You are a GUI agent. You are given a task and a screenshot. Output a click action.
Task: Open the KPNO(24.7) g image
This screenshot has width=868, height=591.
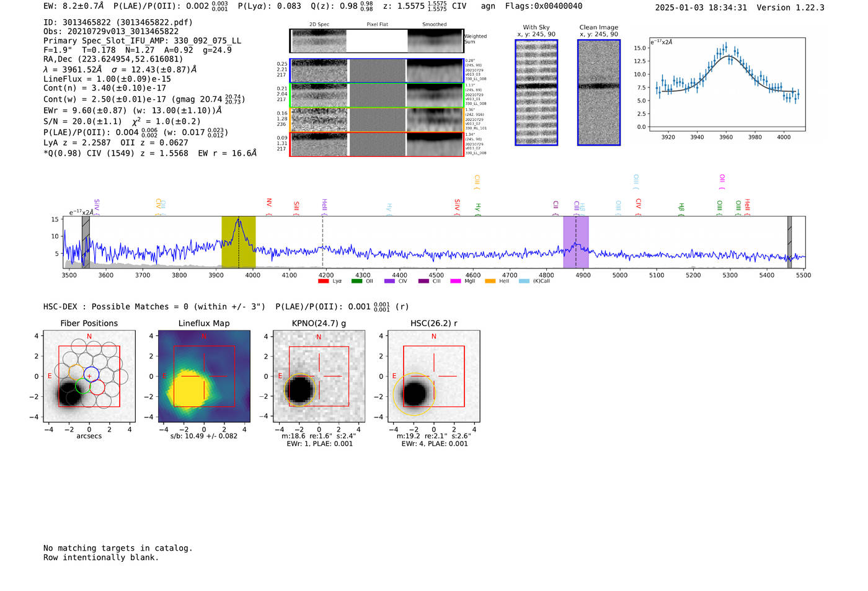[319, 376]
